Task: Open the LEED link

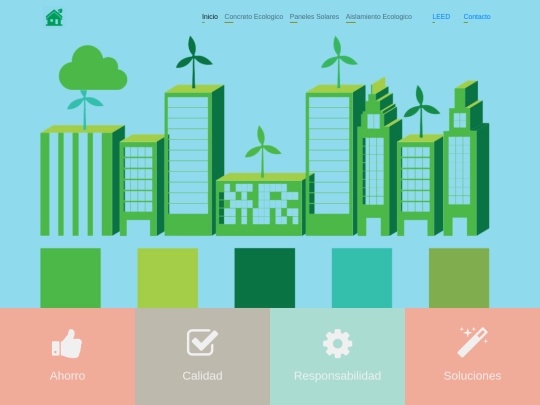Action: [441, 17]
